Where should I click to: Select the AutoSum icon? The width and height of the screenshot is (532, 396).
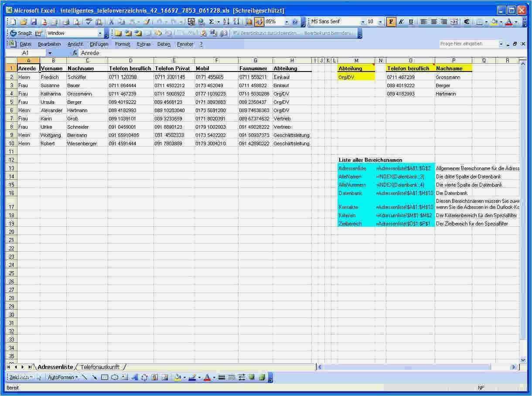[211, 21]
